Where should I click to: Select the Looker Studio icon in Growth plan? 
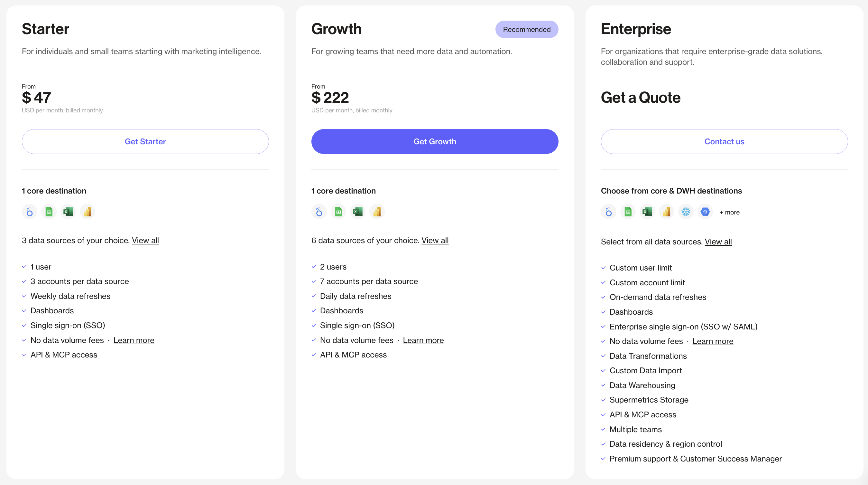coord(319,212)
